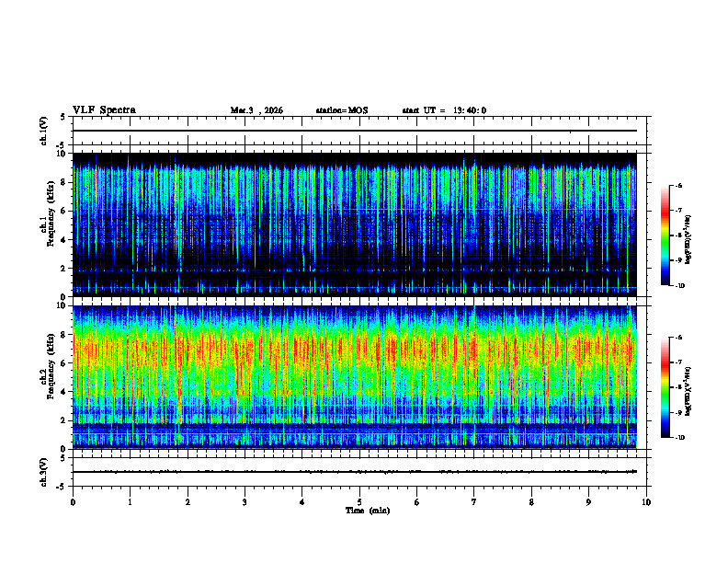728x563 pixels.
Task: Click the time axis tick label "2"
Action: (x=188, y=502)
